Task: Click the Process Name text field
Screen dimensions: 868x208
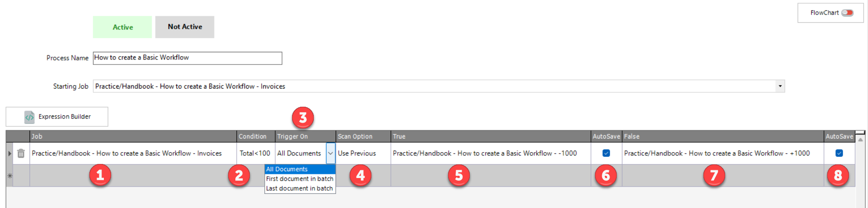Action: coord(187,58)
